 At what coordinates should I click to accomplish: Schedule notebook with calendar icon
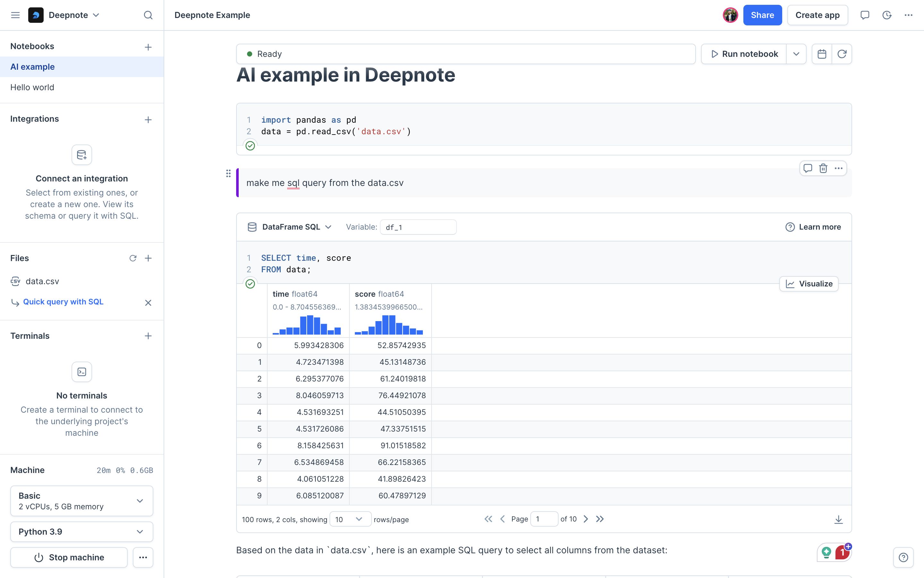tap(822, 54)
